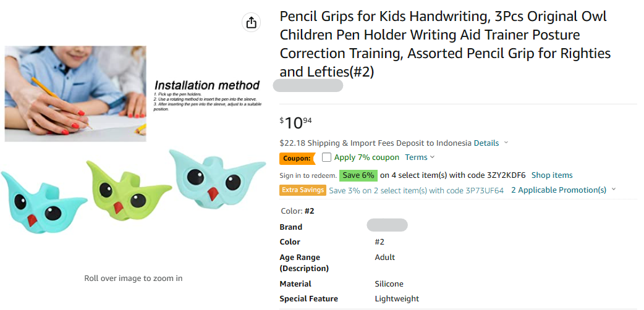This screenshot has height=310, width=644.
Task: Click the share icon above product image
Action: coord(251,23)
